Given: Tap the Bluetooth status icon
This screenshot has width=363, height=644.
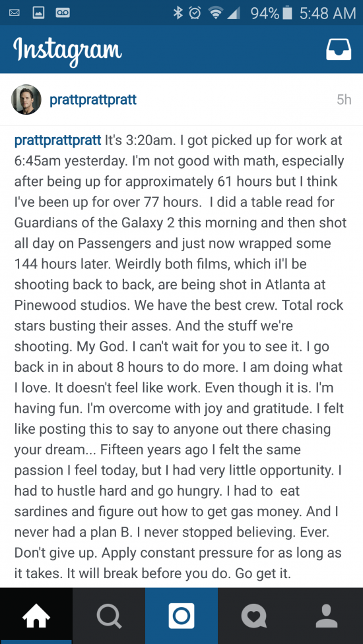Looking at the screenshot, I should [178, 13].
